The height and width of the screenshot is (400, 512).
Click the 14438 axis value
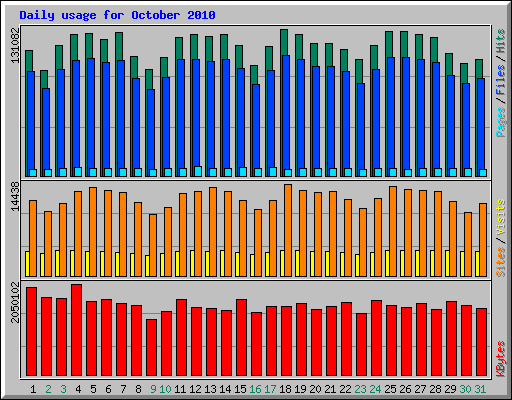tap(16, 197)
